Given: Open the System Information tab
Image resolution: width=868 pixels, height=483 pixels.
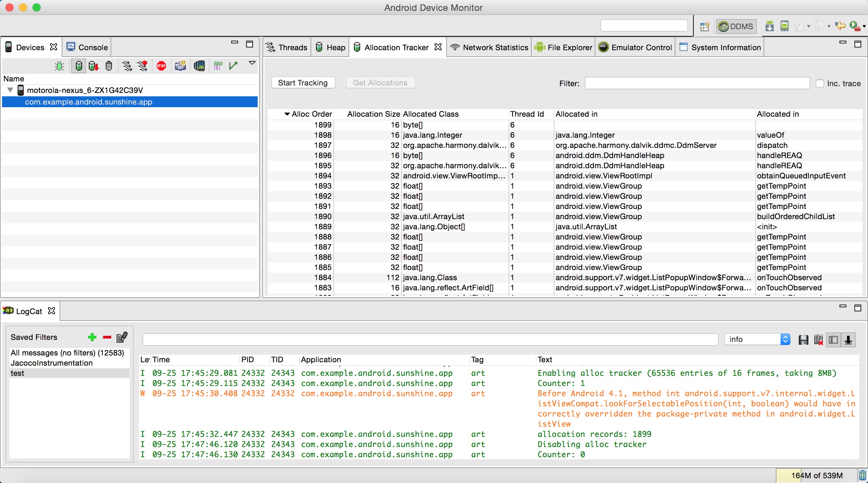Looking at the screenshot, I should tap(720, 47).
